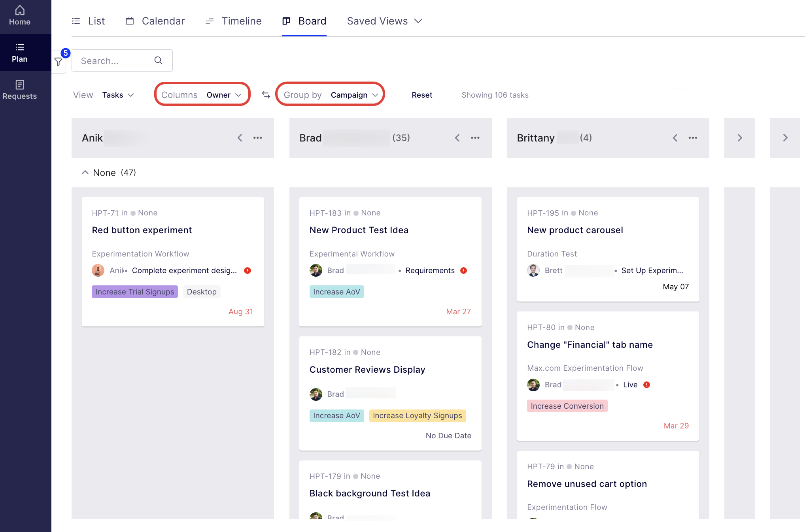Click the Increase Trial Signups purple tag

(x=135, y=292)
